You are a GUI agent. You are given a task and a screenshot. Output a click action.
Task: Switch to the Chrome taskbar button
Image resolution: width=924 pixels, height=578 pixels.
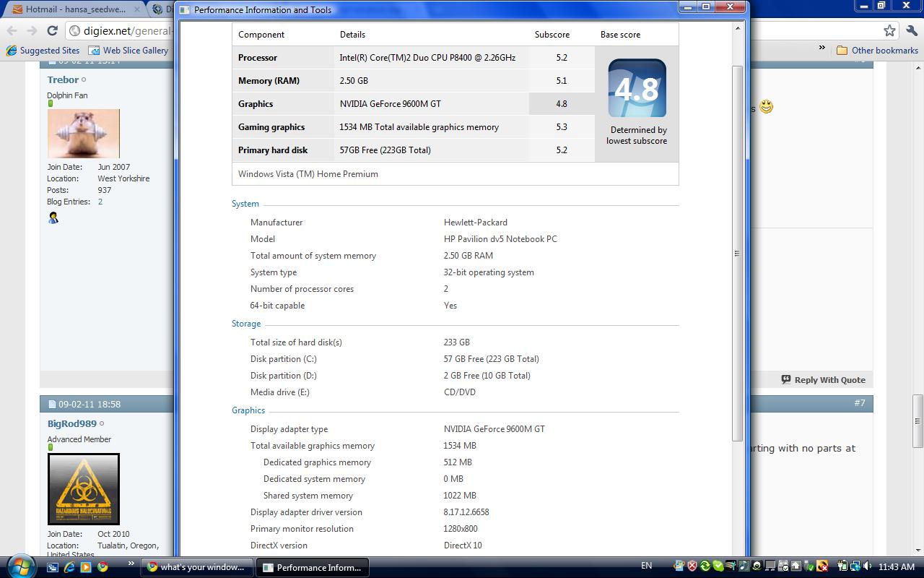pyautogui.click(x=197, y=567)
